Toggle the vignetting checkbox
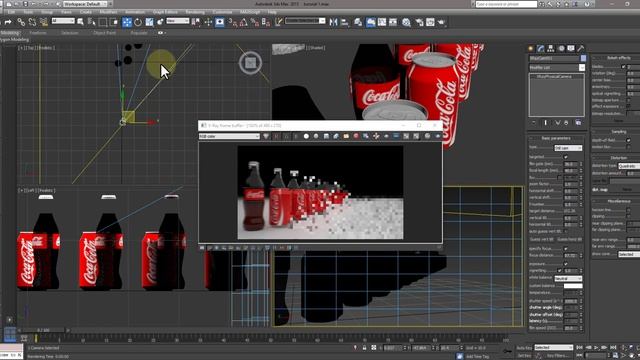Screen dimensions: 640x360 tap(560, 270)
